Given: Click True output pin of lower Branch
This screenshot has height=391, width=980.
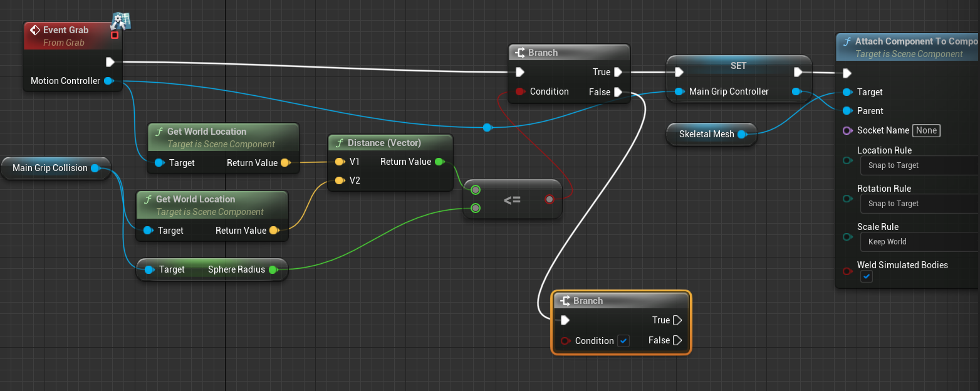Looking at the screenshot, I should (677, 320).
